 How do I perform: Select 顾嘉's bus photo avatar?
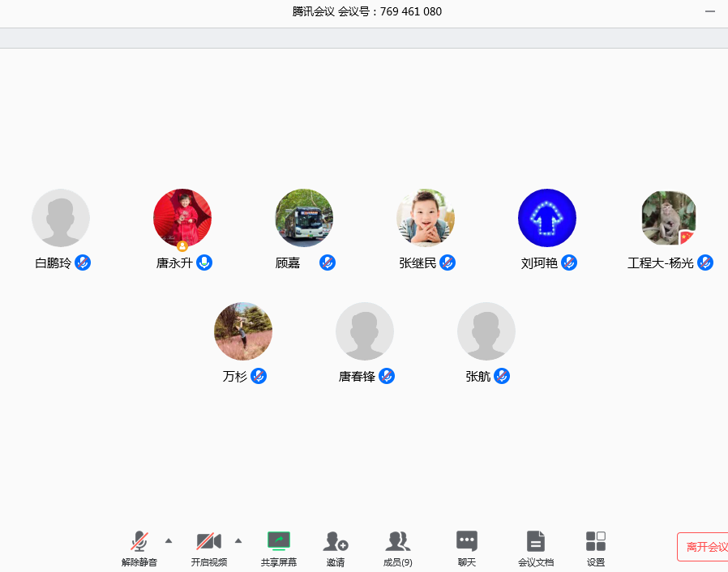pos(304,218)
